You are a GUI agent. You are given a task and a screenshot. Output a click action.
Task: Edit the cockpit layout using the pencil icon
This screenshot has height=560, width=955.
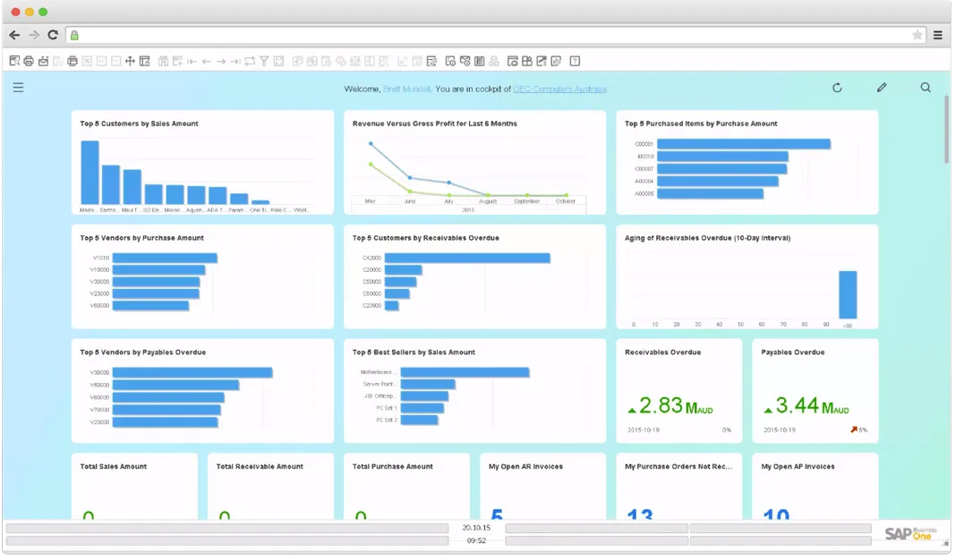click(881, 88)
